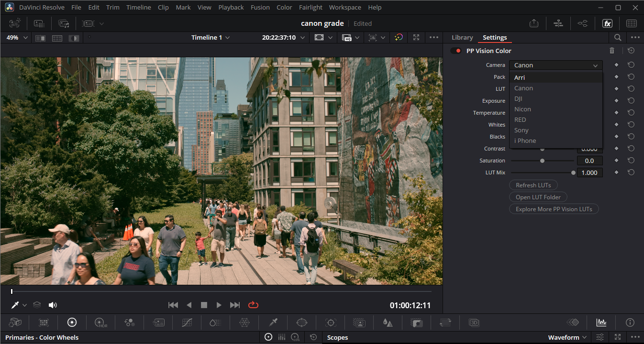Open the Curves palette

tap(187, 322)
